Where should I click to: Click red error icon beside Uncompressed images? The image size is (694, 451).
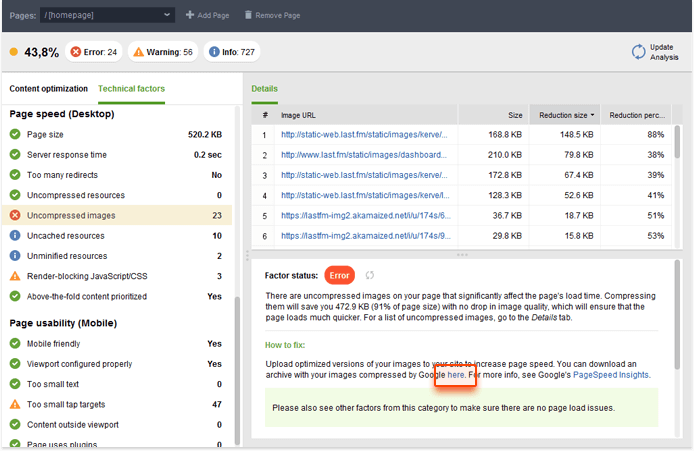point(15,215)
